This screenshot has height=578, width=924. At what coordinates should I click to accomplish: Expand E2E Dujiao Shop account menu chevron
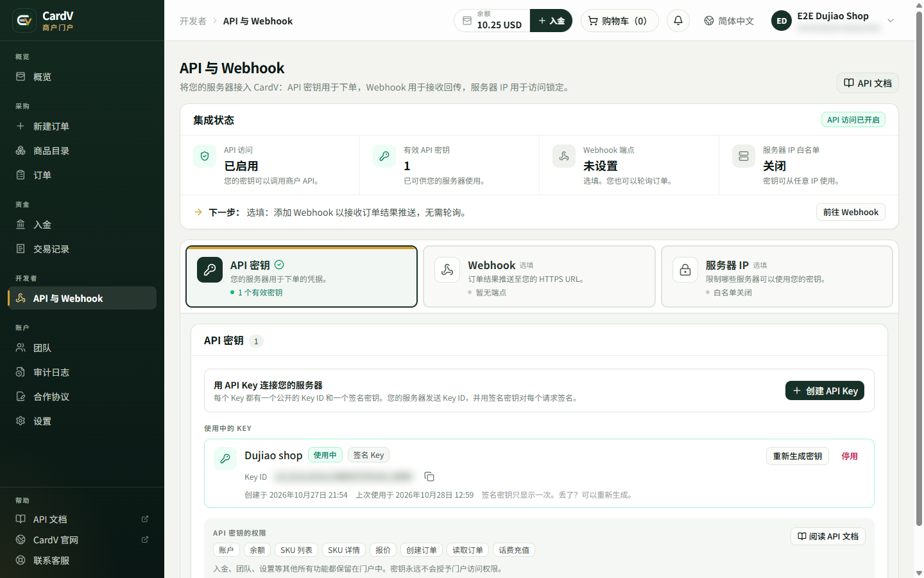tap(891, 21)
